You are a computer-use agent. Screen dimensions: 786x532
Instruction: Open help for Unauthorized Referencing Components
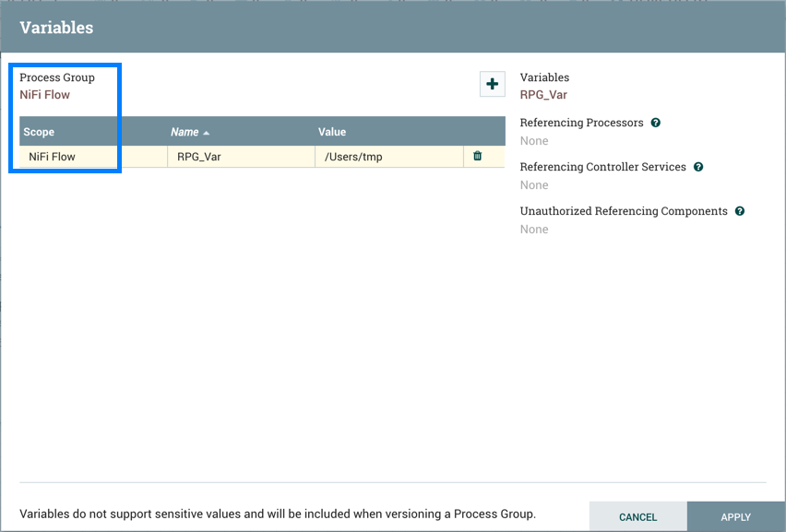(740, 211)
